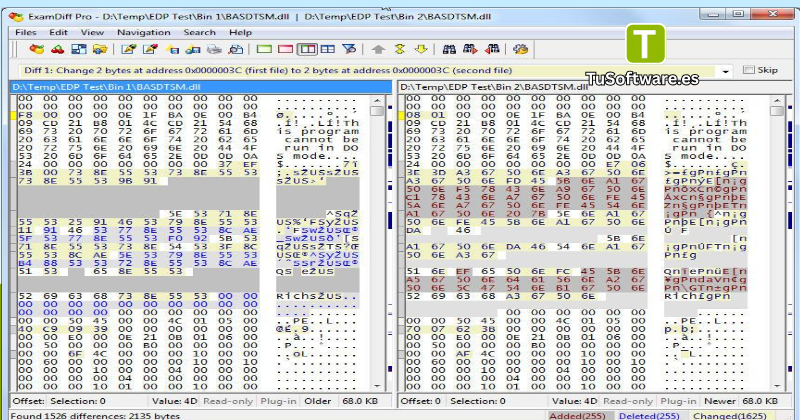Click right pane scrollbar up arrow

coord(777,101)
